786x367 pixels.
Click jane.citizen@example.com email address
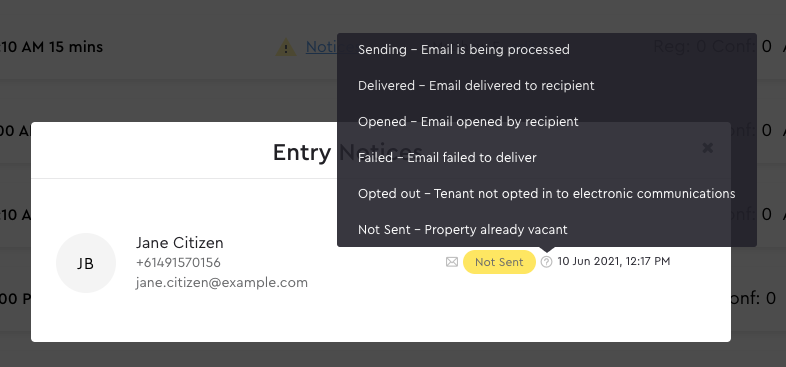pyautogui.click(x=222, y=283)
